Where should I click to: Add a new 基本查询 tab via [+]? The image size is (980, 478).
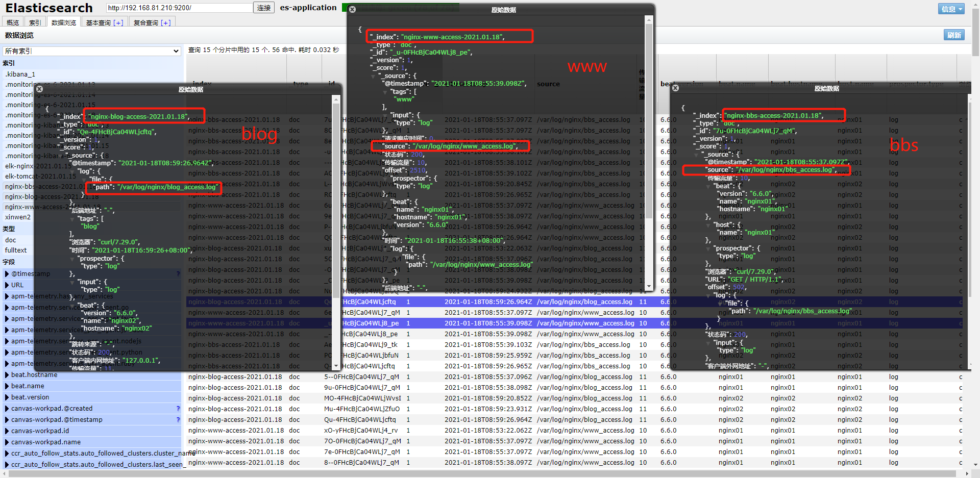click(118, 23)
